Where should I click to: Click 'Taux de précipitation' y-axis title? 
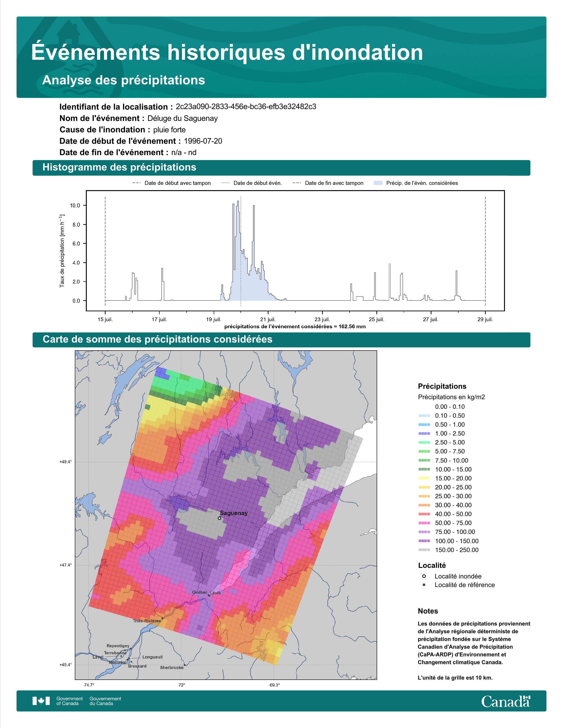tap(62, 251)
